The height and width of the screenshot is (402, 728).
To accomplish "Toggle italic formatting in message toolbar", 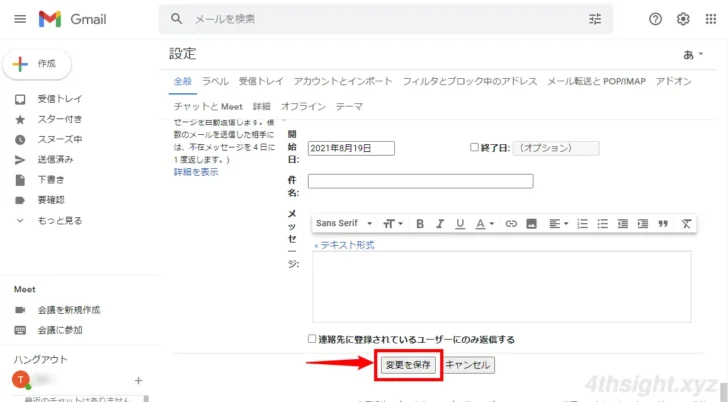I will (440, 224).
